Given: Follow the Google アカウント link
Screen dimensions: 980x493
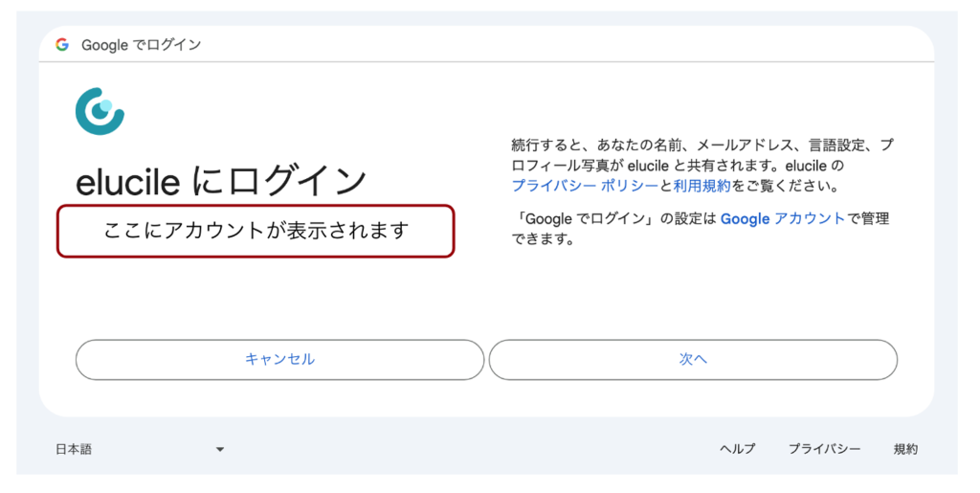Looking at the screenshot, I should coord(782,219).
